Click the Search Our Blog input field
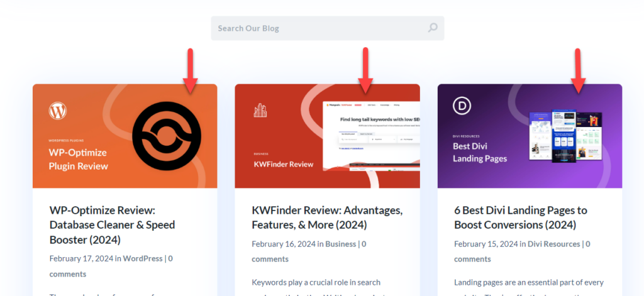 [327, 28]
